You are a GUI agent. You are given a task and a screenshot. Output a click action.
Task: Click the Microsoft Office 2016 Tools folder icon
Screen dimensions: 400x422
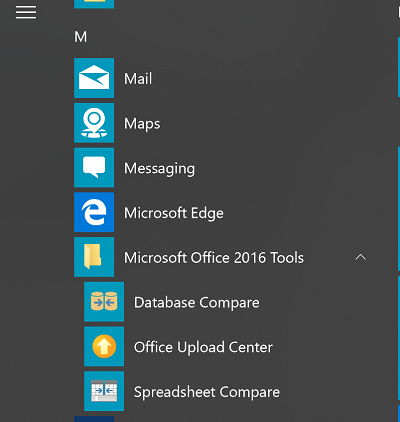point(94,257)
